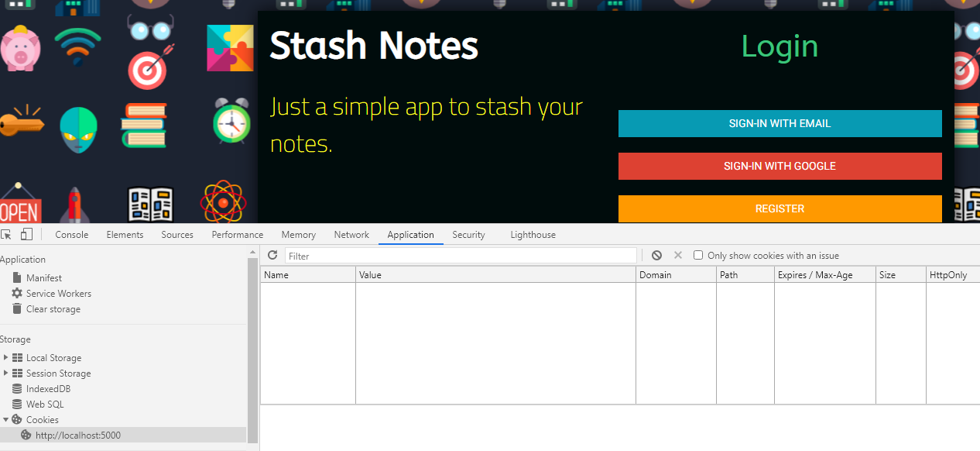The image size is (980, 451).
Task: Click the delete selected cookie X icon
Action: tap(678, 256)
